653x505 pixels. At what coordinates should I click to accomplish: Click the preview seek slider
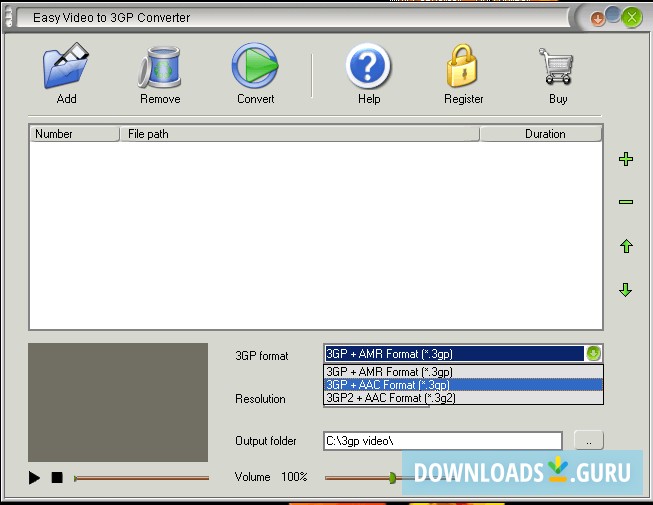click(141, 478)
